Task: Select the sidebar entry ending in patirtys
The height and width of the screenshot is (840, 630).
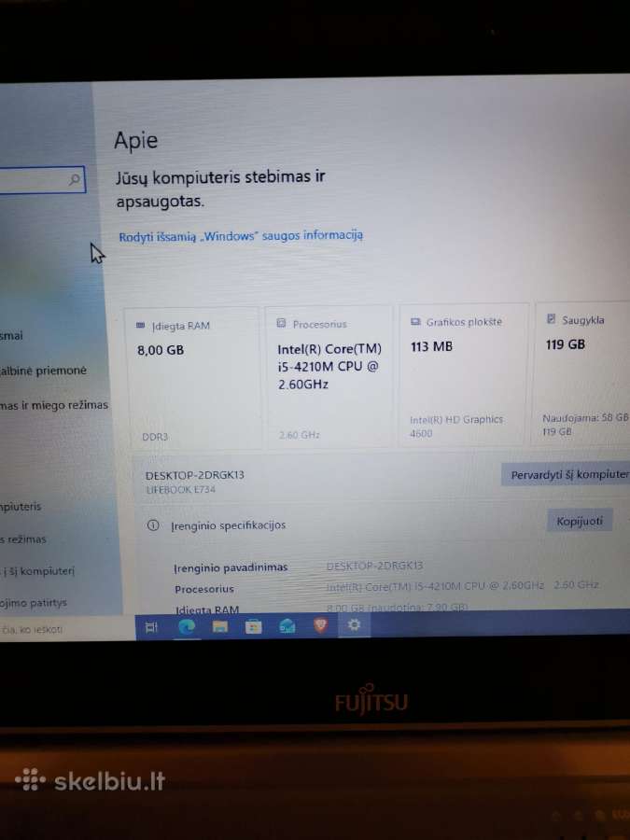Action: click(34, 603)
